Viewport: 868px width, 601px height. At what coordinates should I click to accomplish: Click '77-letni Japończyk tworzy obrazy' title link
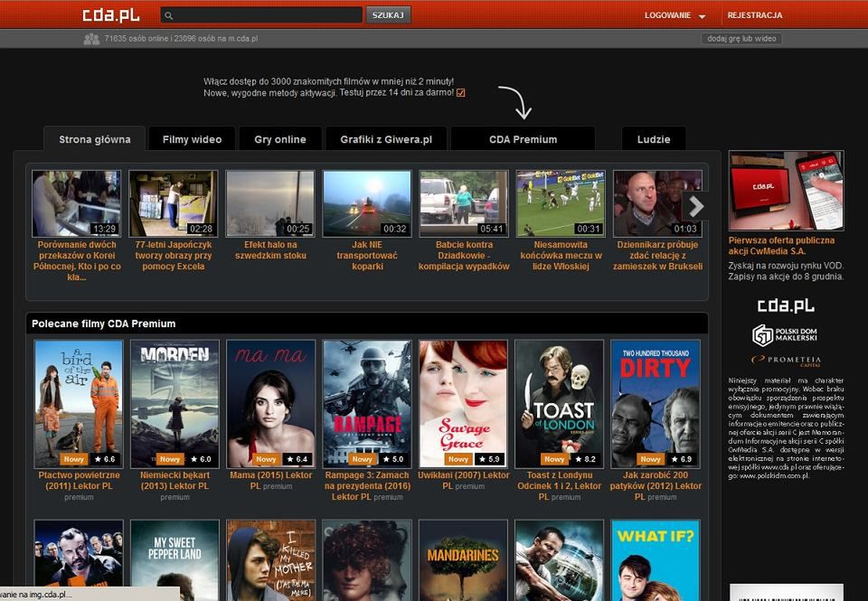pyautogui.click(x=174, y=256)
